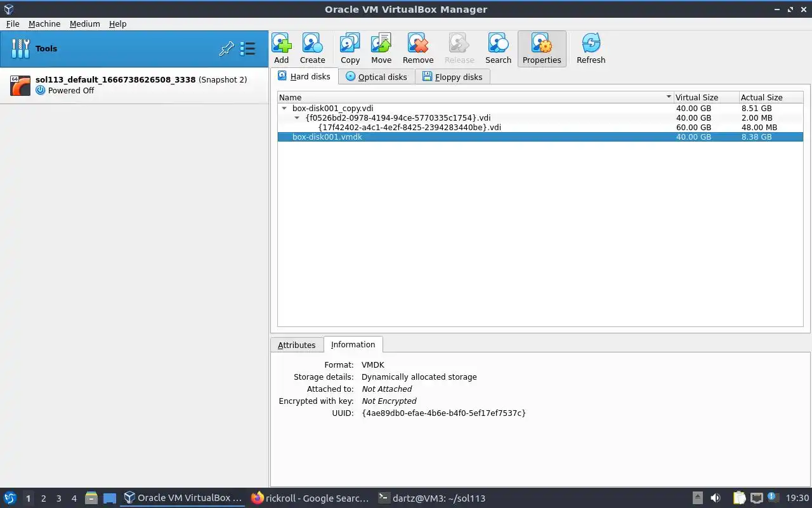Click the network icon in system tray
The image size is (812, 508).
pos(756,498)
